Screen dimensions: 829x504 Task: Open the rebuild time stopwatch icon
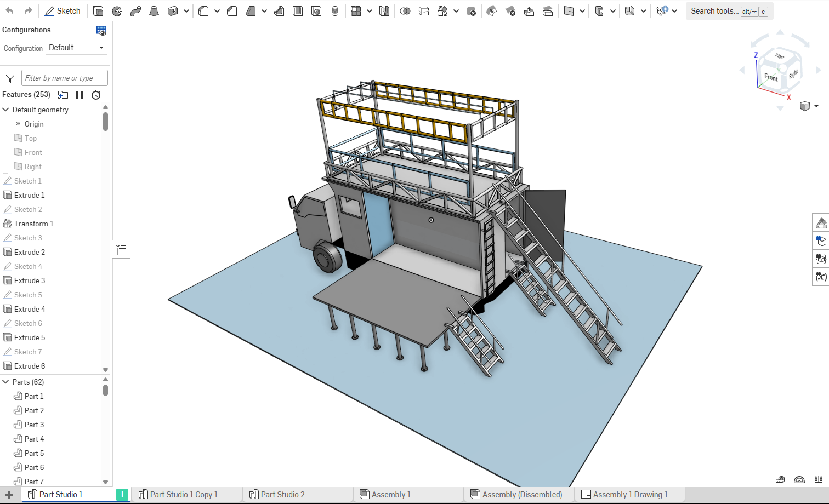(96, 95)
